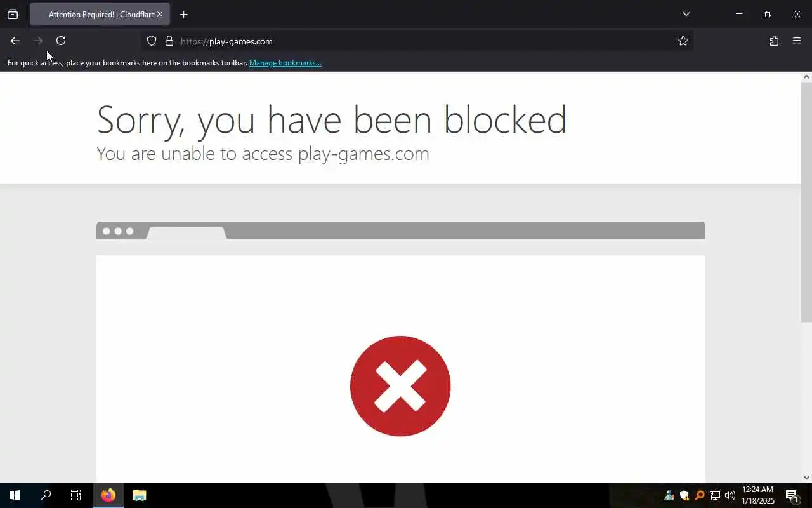Image resolution: width=812 pixels, height=508 pixels.
Task: Expand the list all tabs dropdown
Action: [x=686, y=14]
